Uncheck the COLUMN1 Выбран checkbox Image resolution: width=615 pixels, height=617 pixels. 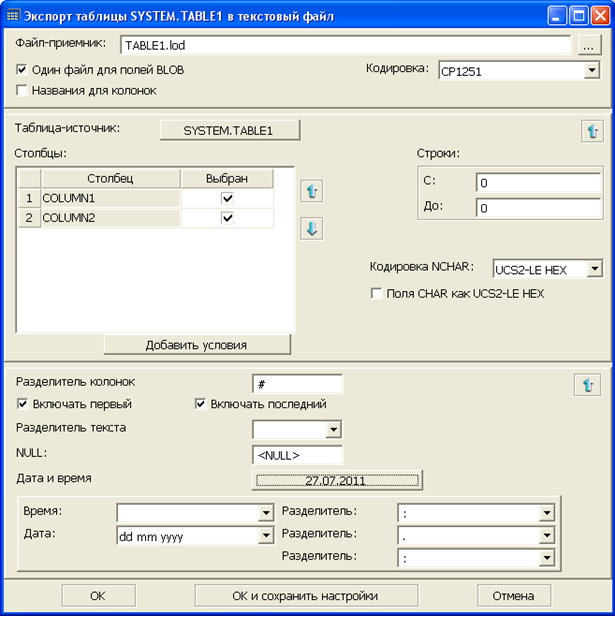[x=227, y=199]
